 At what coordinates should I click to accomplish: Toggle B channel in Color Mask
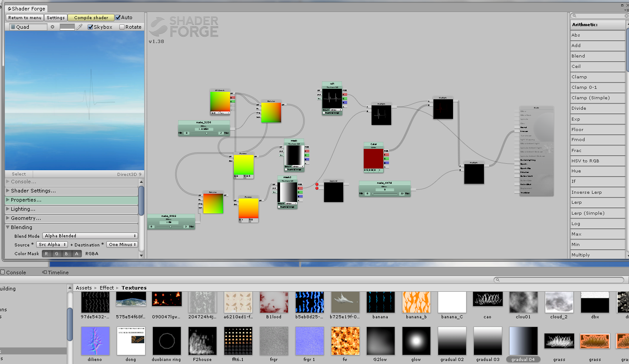[67, 254]
